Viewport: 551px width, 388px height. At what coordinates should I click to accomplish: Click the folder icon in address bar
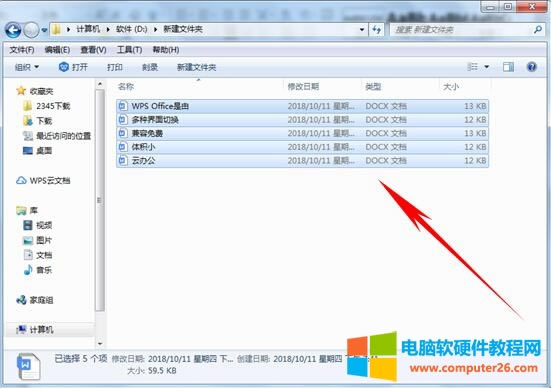pos(56,30)
